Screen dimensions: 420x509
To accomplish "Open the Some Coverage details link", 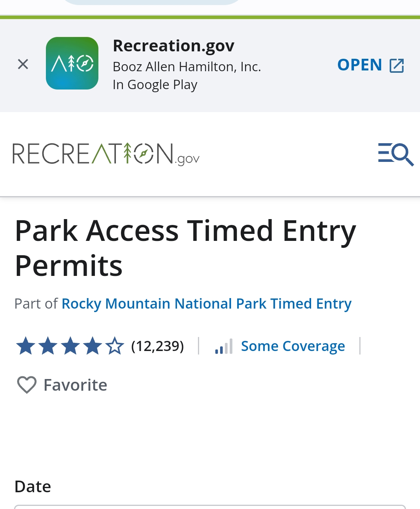I will pyautogui.click(x=293, y=346).
